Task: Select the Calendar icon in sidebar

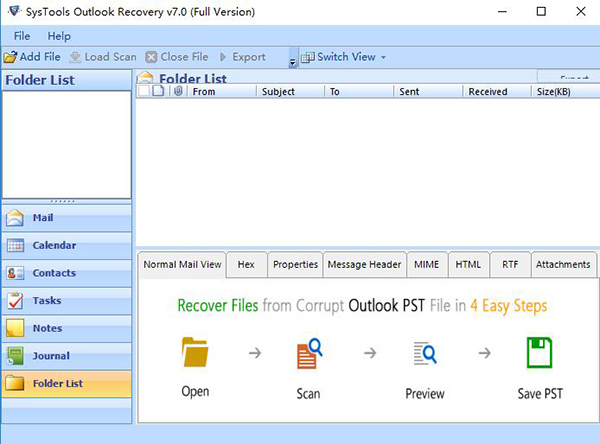Action: [15, 245]
